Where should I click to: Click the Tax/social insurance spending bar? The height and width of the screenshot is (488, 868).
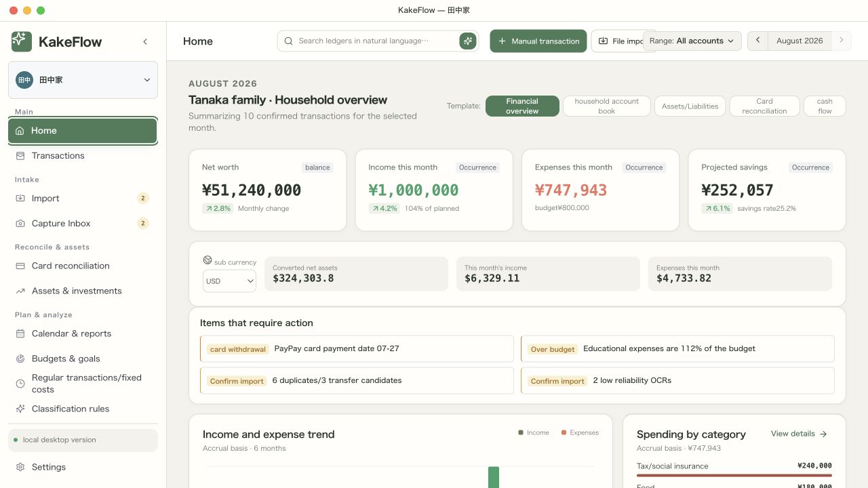(734, 475)
